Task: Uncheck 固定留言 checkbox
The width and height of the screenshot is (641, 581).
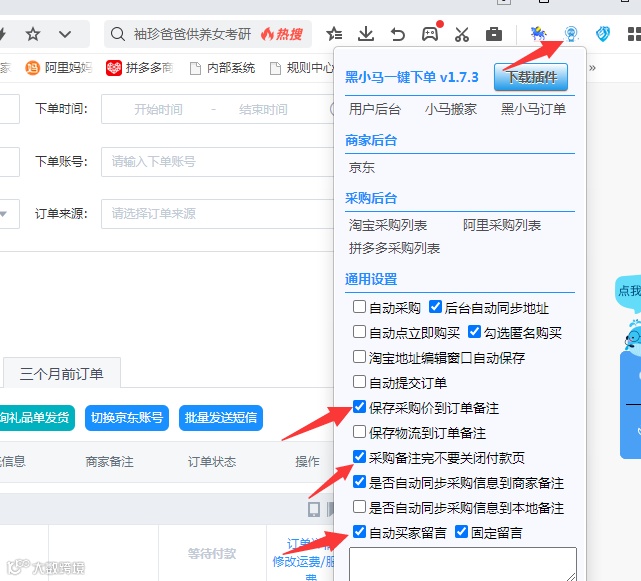Action: 462,532
